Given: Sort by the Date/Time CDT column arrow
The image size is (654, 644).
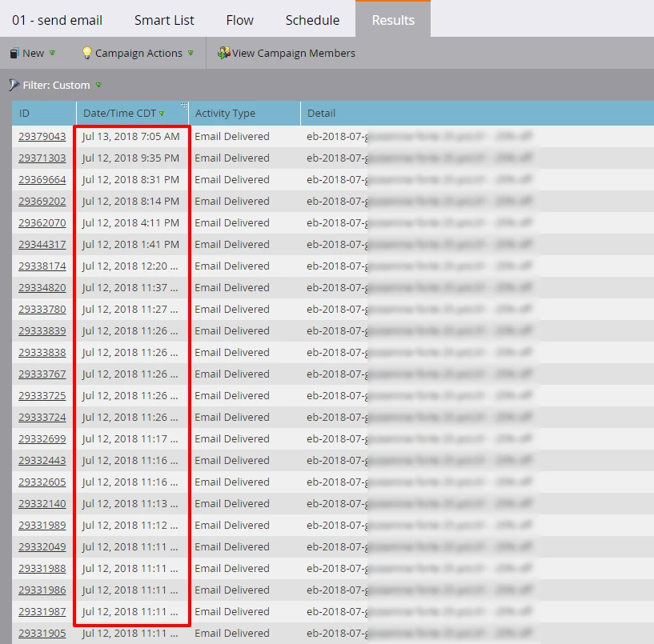Looking at the screenshot, I should tap(162, 114).
